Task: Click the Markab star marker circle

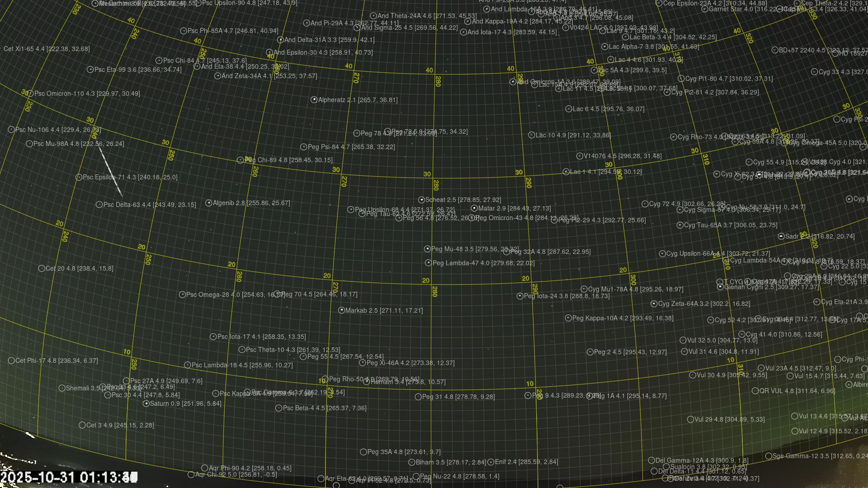Action: click(341, 310)
